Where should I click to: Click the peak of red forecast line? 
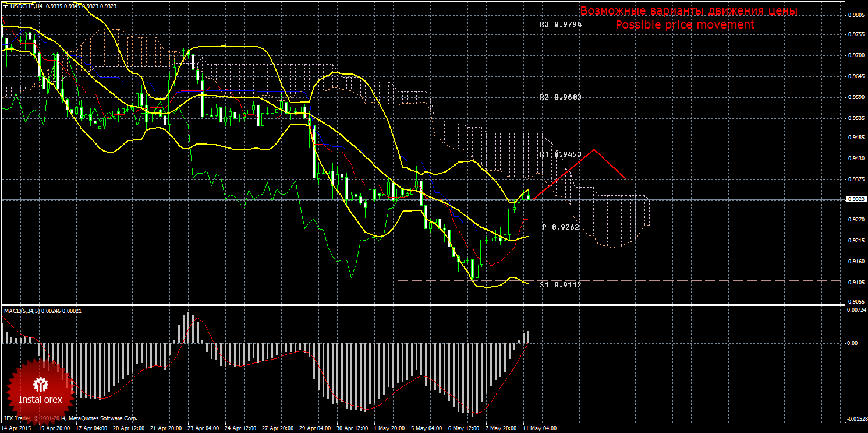pos(593,150)
